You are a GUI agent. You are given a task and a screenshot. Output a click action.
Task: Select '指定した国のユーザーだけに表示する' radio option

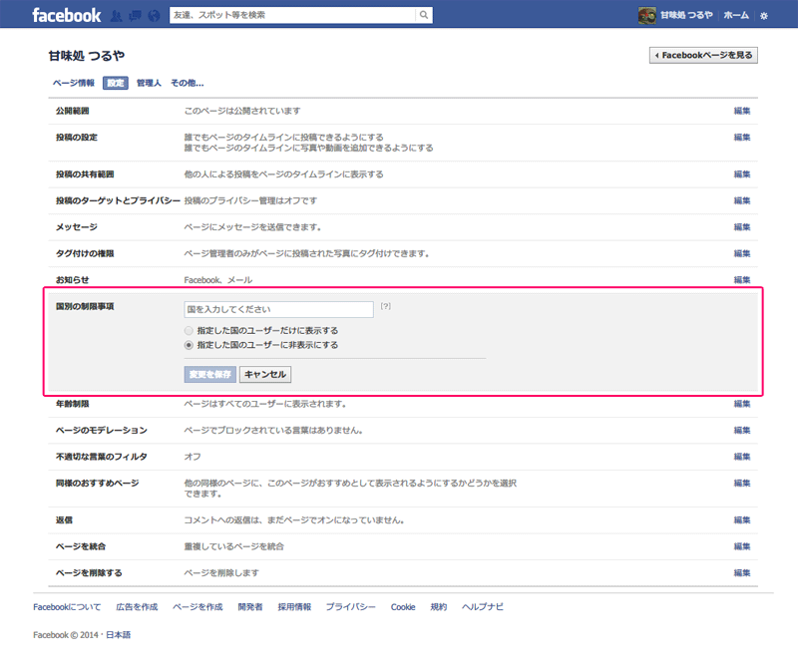tap(189, 330)
